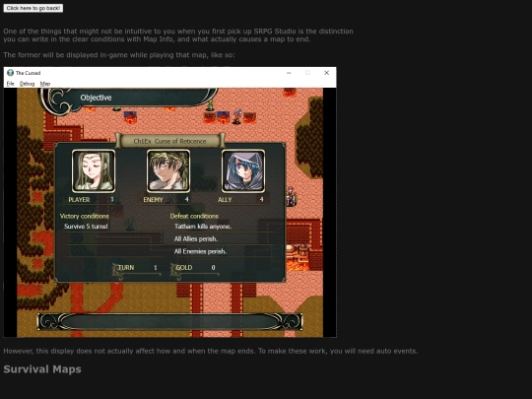
Task: Click the ENEMY character portrait
Action: (168, 171)
